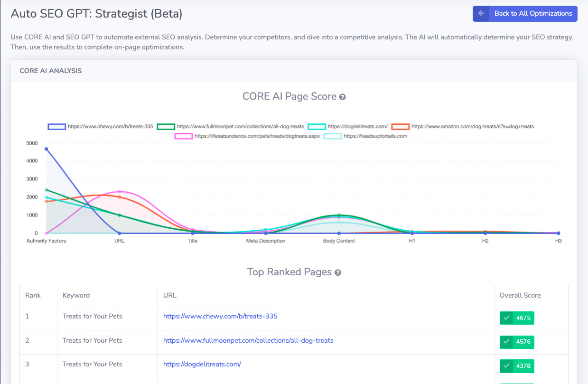Click fullmoonpet.com legend label text
This screenshot has width=588, height=384.
[241, 127]
